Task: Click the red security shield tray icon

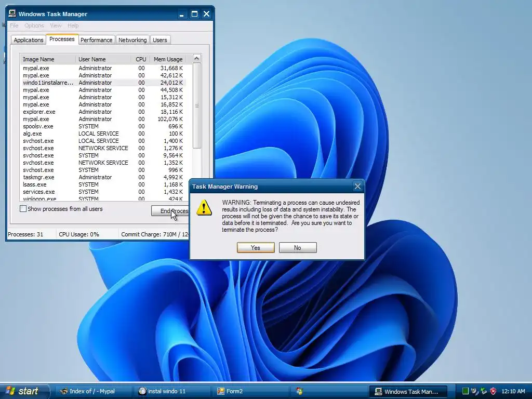Action: pyautogui.click(x=493, y=391)
